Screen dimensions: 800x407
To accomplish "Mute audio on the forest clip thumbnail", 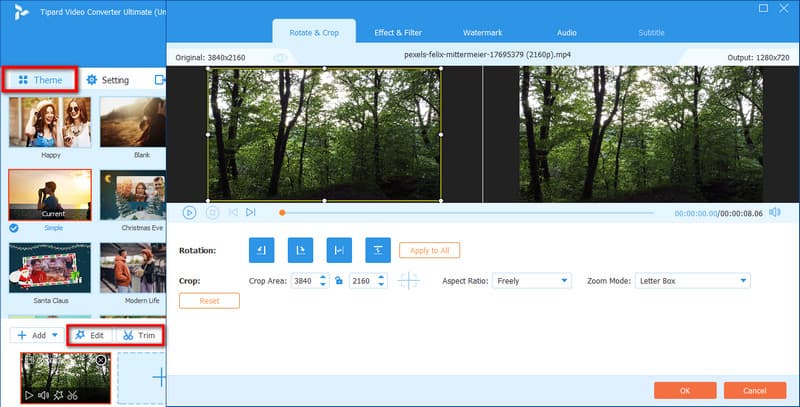I will [x=44, y=395].
